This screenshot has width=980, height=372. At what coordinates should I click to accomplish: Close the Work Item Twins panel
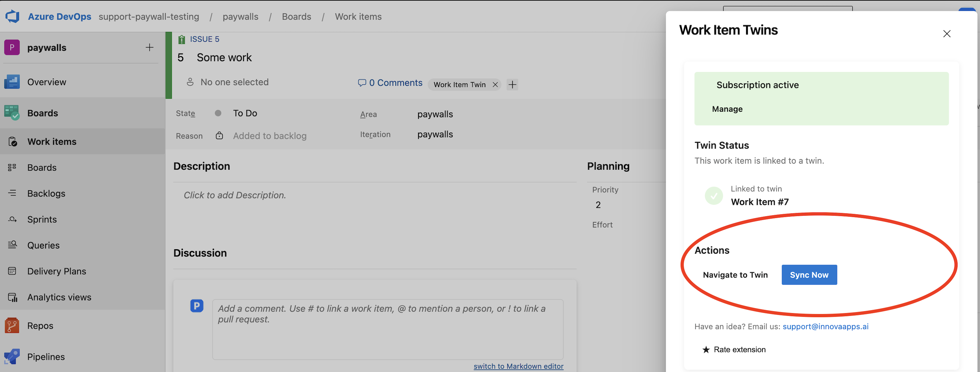point(946,34)
